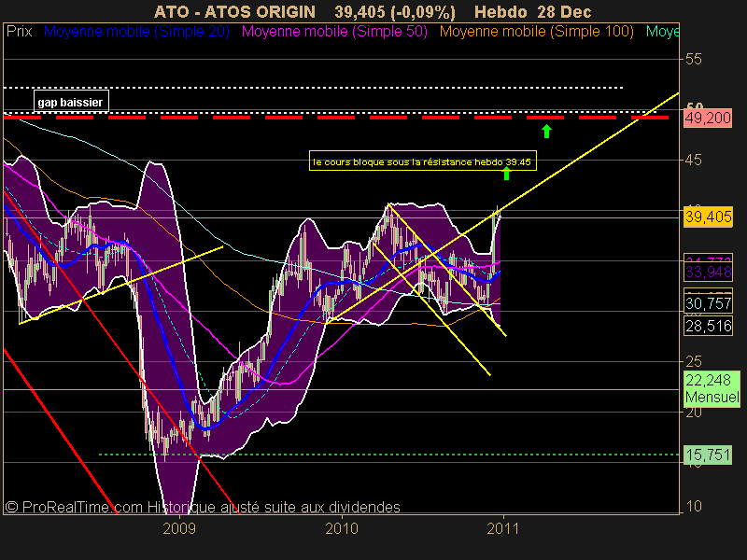
Task: Click the red 49,200 price label
Action: 708,118
